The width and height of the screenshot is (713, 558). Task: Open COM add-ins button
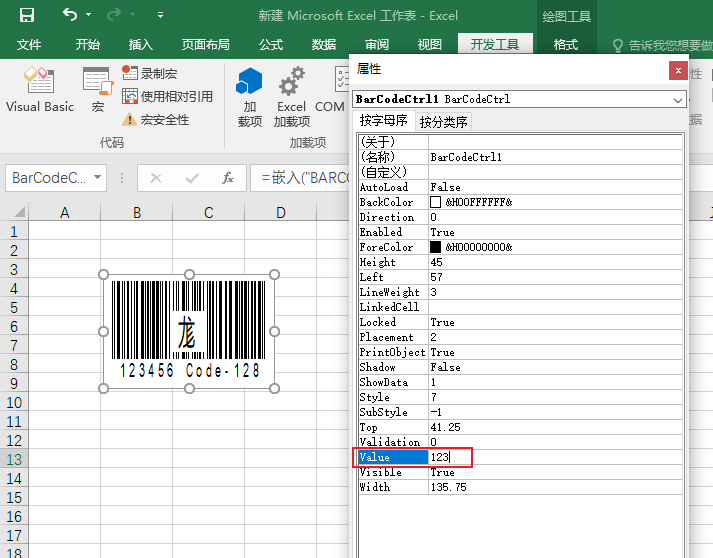pos(331,90)
